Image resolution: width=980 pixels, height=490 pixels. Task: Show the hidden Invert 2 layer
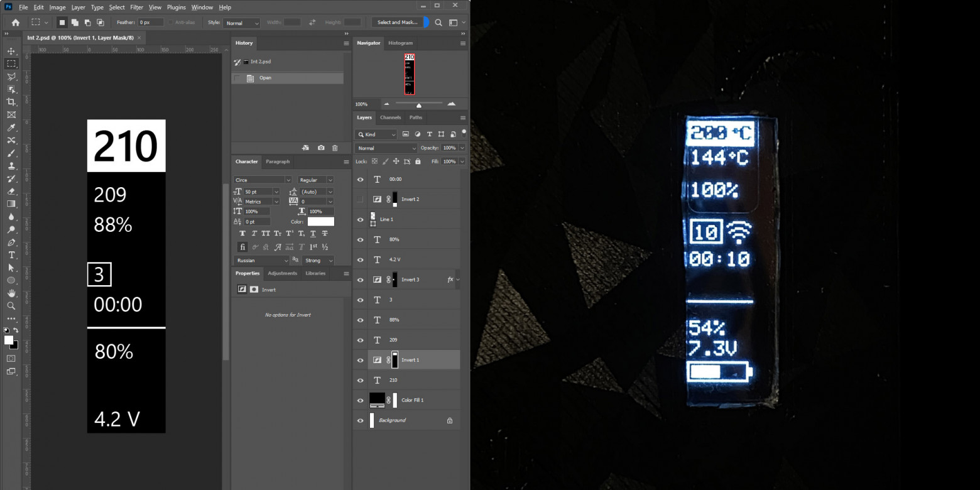[361, 199]
